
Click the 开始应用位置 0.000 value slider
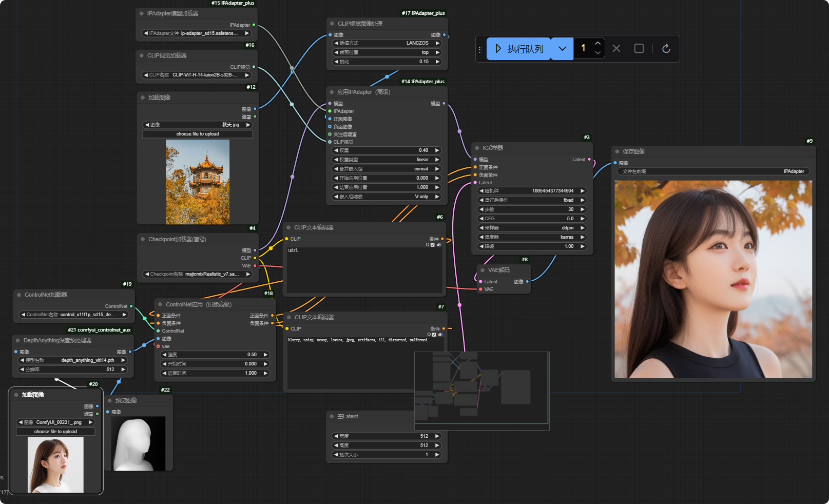[x=387, y=178]
